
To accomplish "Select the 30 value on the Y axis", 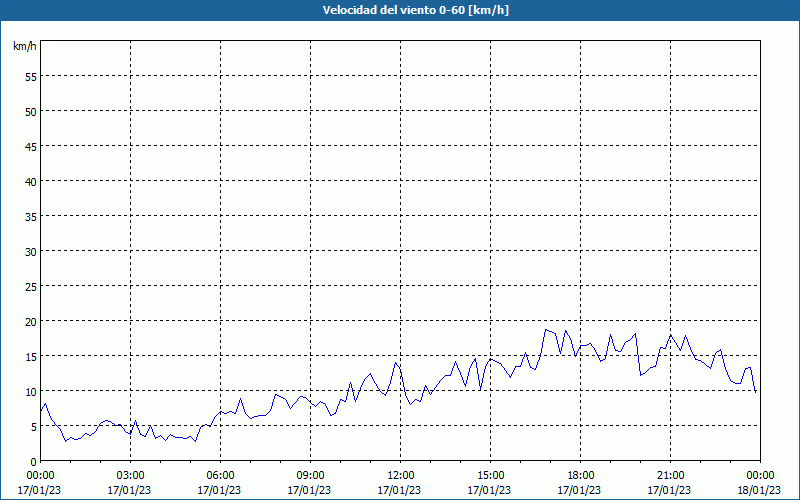I will [31, 252].
